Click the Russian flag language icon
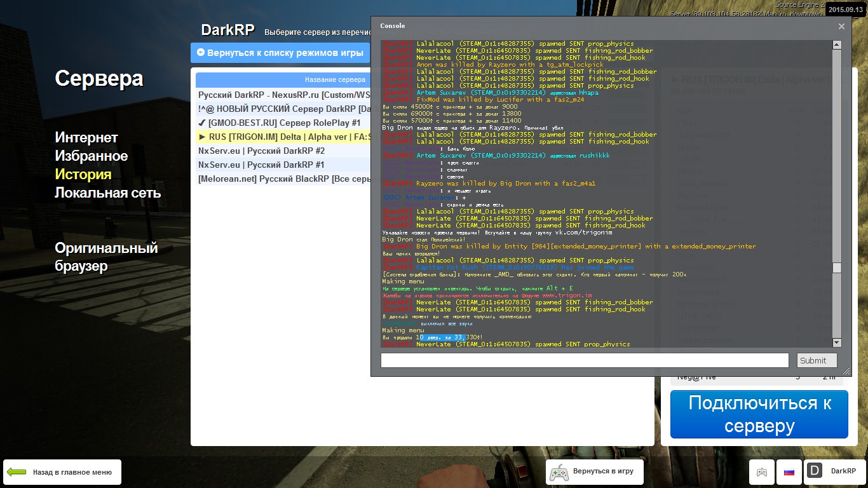 click(x=789, y=472)
